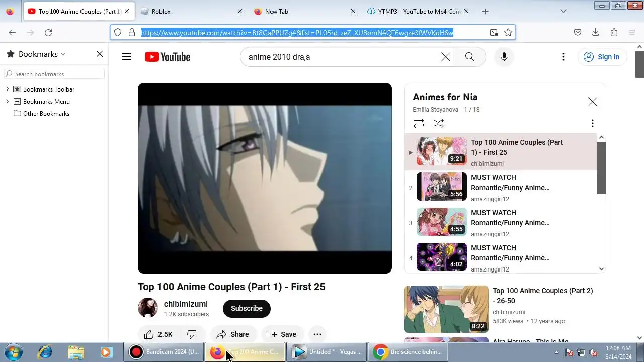Open Windows Start button
This screenshot has width=644, height=362.
point(14,352)
